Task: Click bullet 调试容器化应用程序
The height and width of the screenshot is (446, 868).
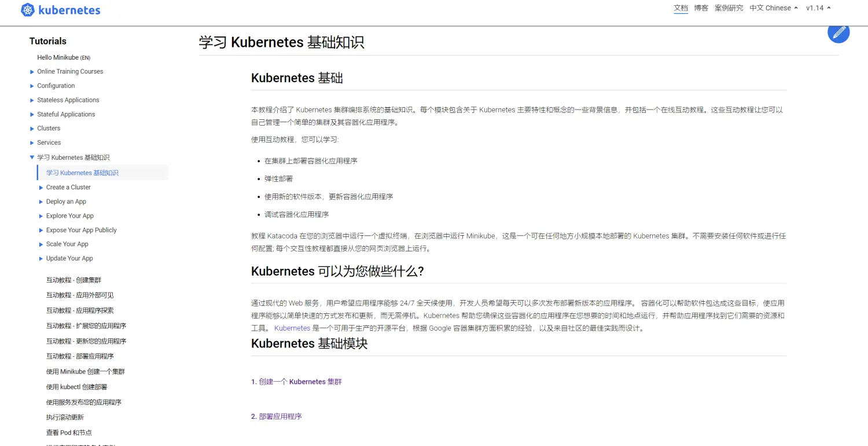Action: tap(296, 215)
